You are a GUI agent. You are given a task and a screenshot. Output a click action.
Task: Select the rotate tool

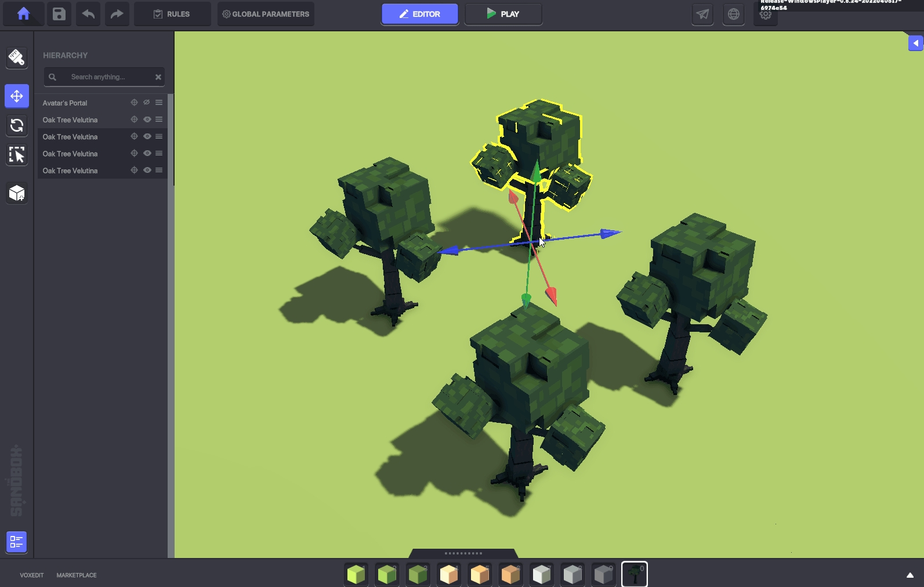(x=17, y=125)
